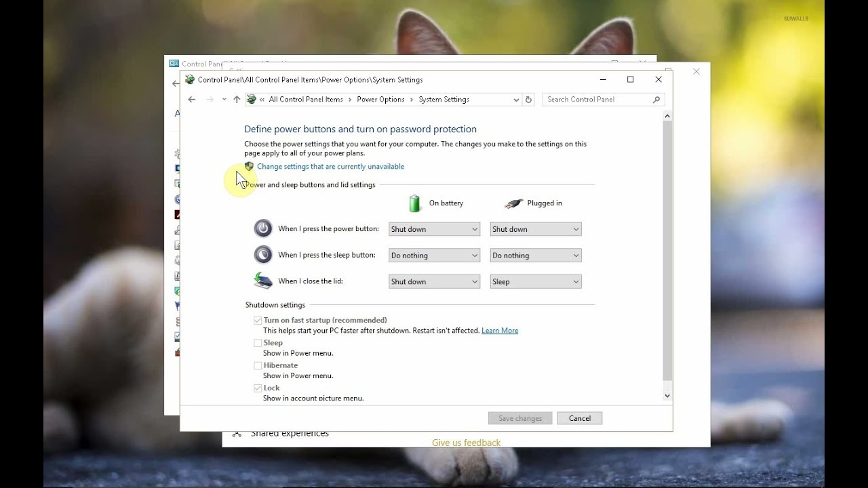
Task: Click the Plugged in plug icon
Action: 514,203
